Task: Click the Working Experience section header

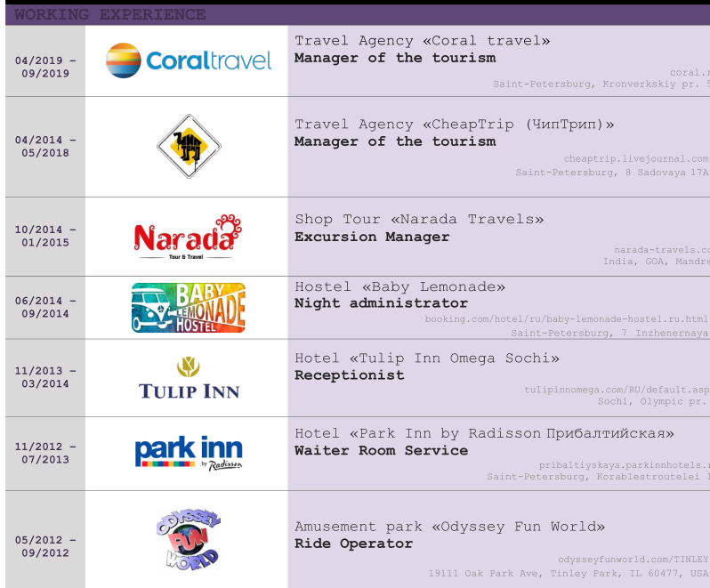Action: pyautogui.click(x=110, y=15)
